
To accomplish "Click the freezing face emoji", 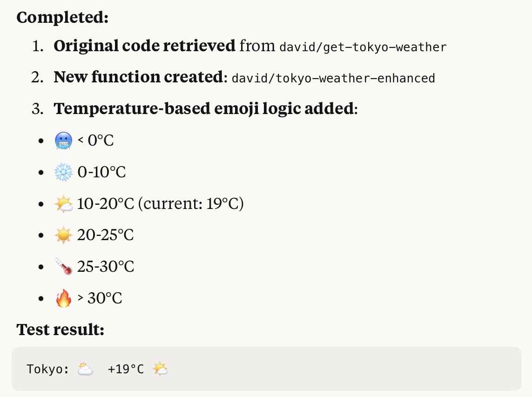I will tap(63, 140).
